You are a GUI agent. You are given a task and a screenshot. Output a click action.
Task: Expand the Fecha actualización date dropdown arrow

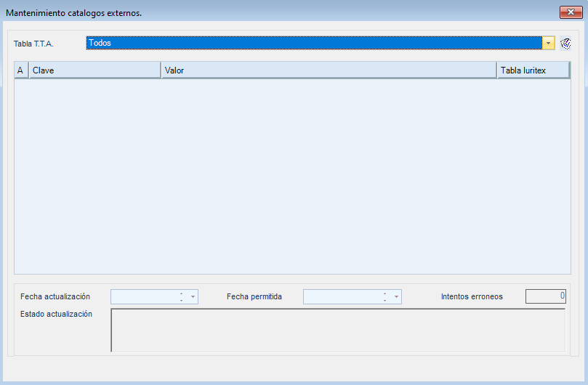coord(193,297)
